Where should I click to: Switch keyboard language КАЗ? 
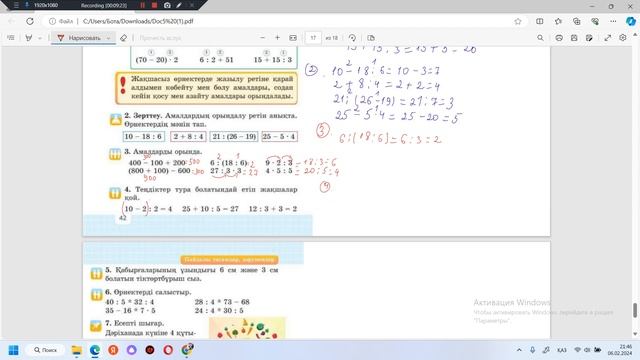[x=562, y=350]
